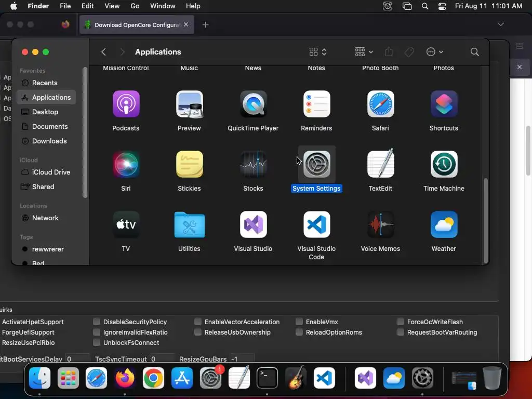Open Control Center in menu bar
Image resolution: width=532 pixels, height=399 pixels.
click(442, 6)
